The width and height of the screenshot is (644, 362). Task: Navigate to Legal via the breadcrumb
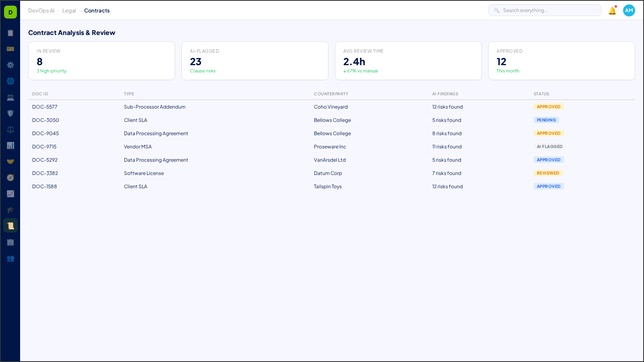point(69,10)
